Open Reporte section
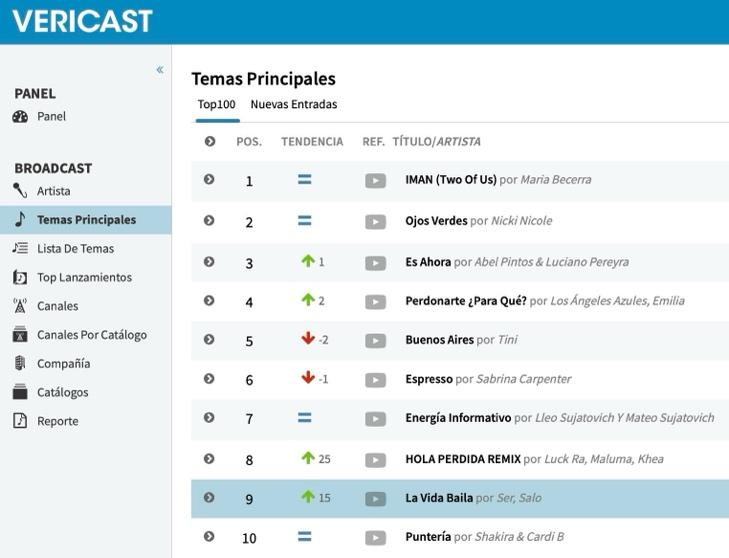The width and height of the screenshot is (729, 558). point(58,421)
